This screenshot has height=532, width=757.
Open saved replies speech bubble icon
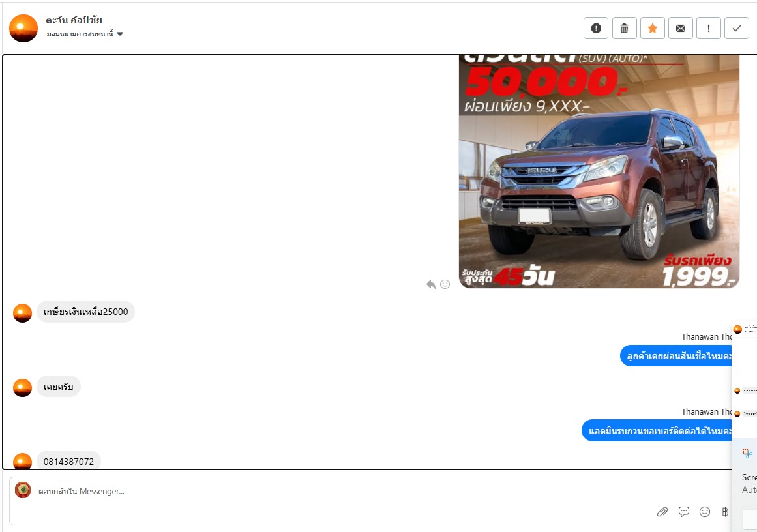point(683,512)
